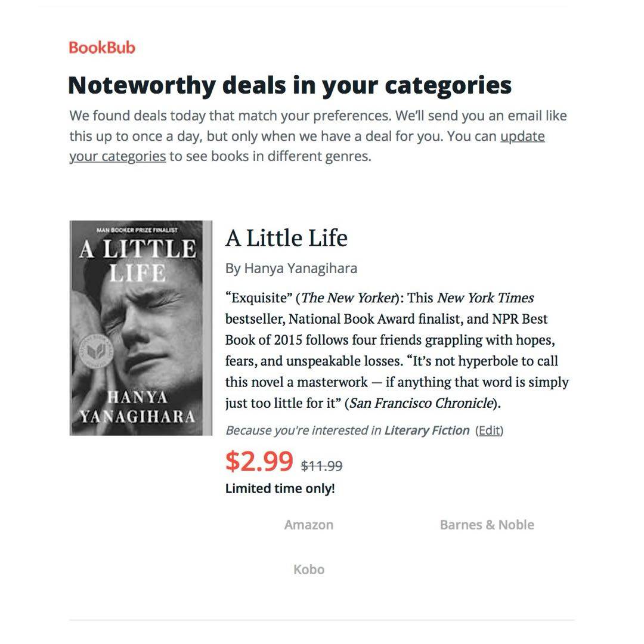Buy the book on Amazon
Screen dimensions: 644x644
pos(309,525)
